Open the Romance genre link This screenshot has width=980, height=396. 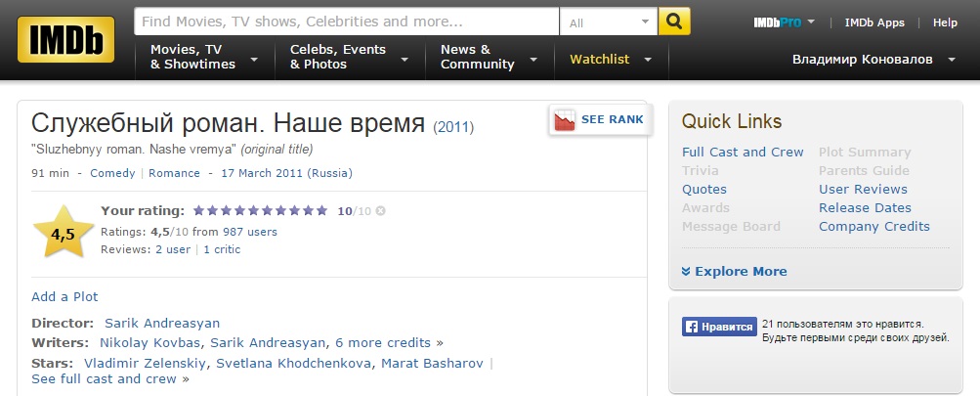coord(174,173)
